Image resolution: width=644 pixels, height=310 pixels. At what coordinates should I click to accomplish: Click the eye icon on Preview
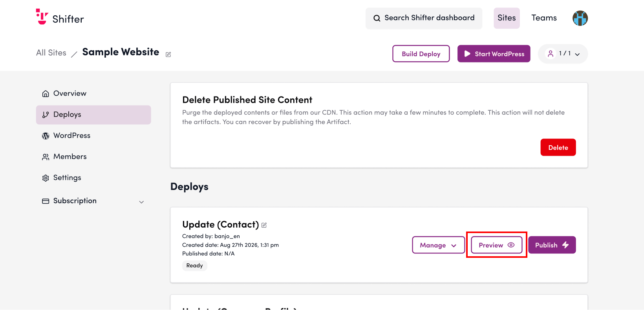511,245
